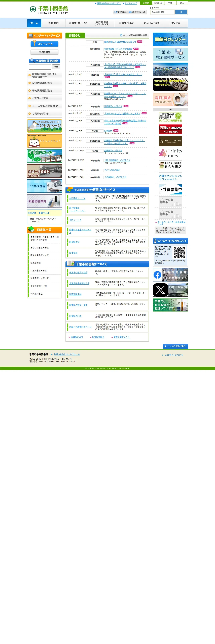This screenshot has width=215, height=644.
Task: Click the Trinity quest ad banner
Action: (x=170, y=153)
